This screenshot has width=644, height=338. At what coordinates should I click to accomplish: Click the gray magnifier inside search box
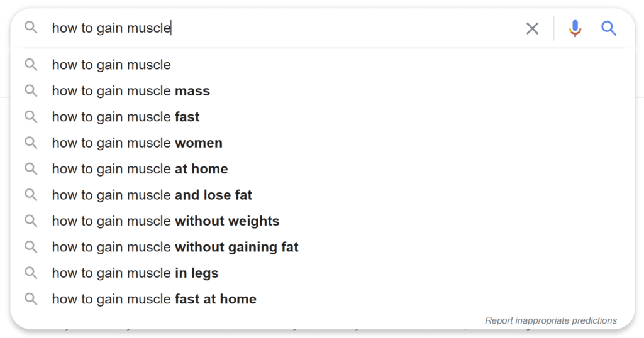(x=31, y=28)
